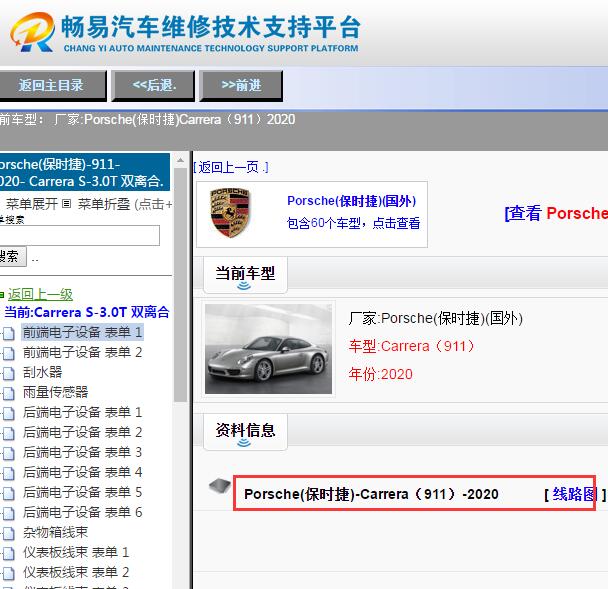Viewport: 608px width, 589px height.
Task: Click document icon beside 后端电子设备 表单 5
Action: [x=9, y=494]
